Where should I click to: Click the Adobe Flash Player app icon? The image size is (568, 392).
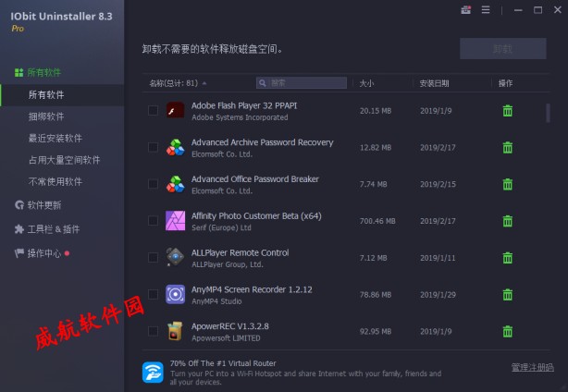coord(176,110)
